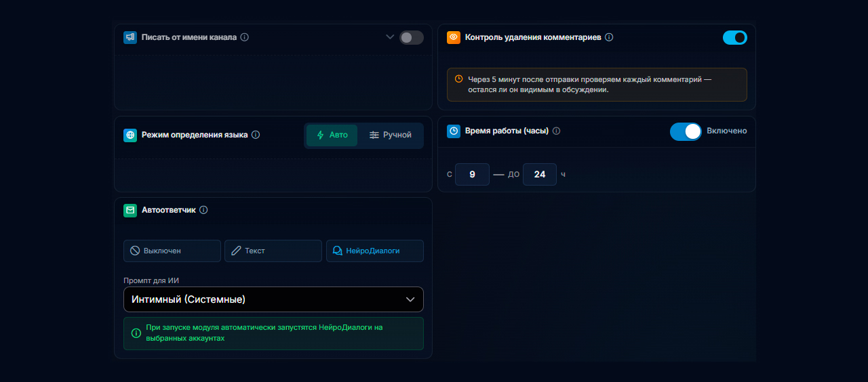868x382 pixels.
Task: Set autoresponder to Выключен
Action: coord(172,251)
